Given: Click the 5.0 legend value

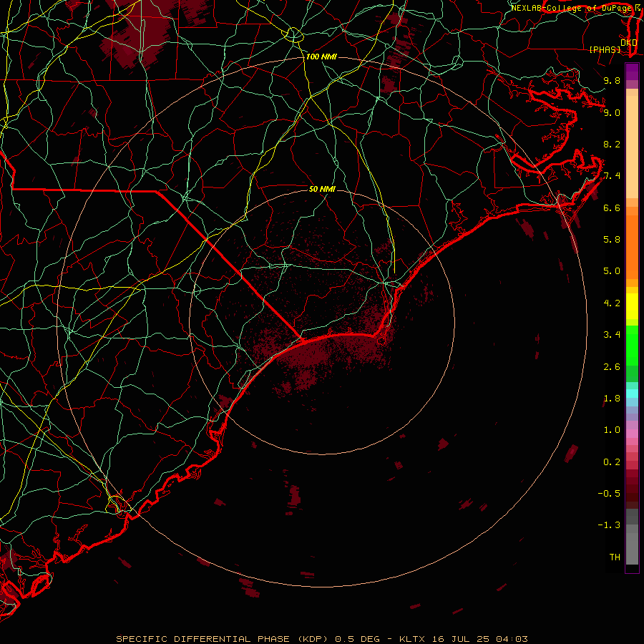Looking at the screenshot, I should coord(612,271).
